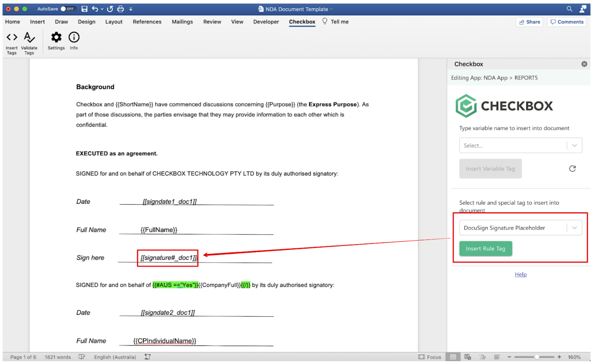The image size is (592, 364).
Task: Click the Insert Variable Tag button
Action: (490, 168)
